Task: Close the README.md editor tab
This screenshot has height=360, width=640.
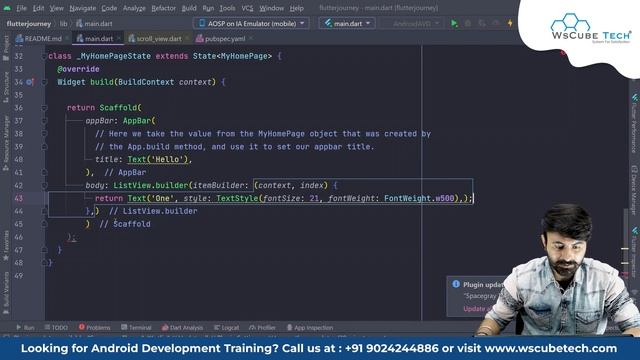Action: click(67, 38)
